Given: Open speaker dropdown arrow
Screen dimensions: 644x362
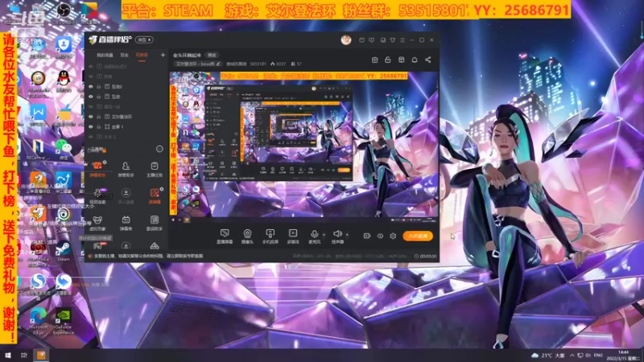Looking at the screenshot, I should tap(347, 235).
